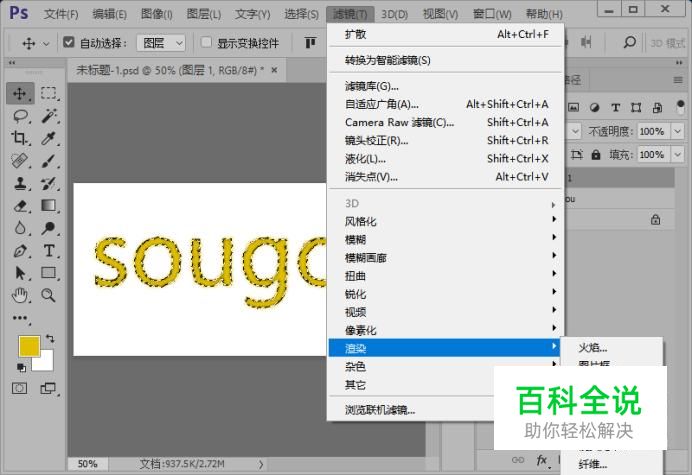Choose 滤镜库(G)... from the filter menu
692x475 pixels.
[x=446, y=86]
